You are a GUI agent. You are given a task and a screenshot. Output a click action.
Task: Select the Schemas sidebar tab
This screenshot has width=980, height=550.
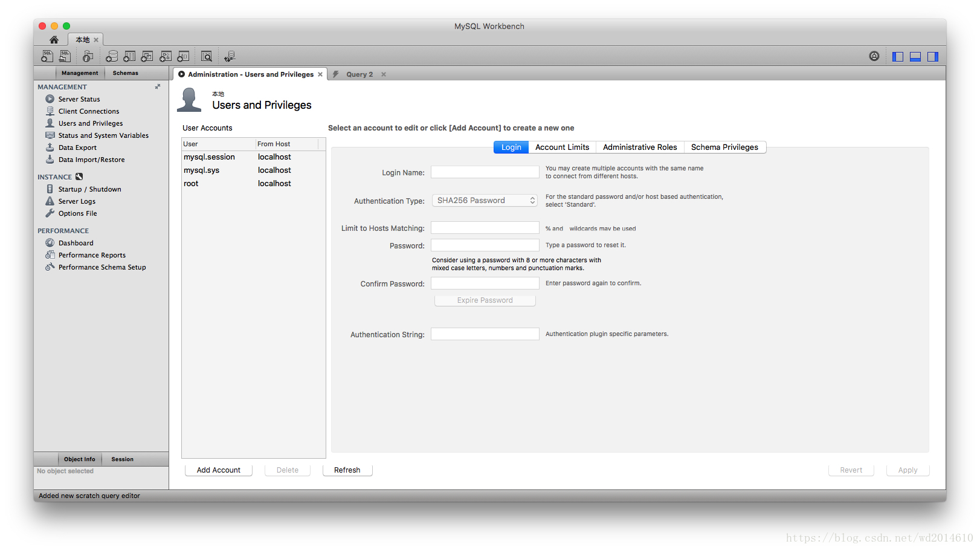pyautogui.click(x=126, y=73)
